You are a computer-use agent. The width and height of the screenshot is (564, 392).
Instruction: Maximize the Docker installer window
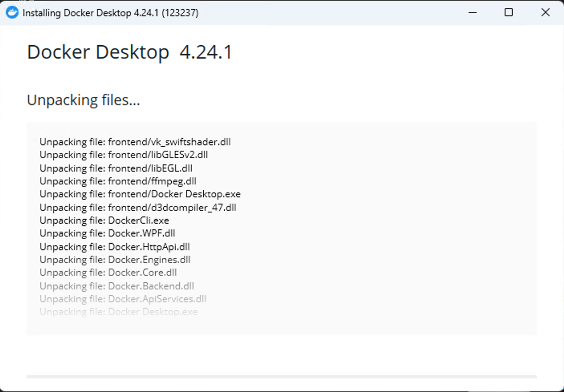point(509,12)
